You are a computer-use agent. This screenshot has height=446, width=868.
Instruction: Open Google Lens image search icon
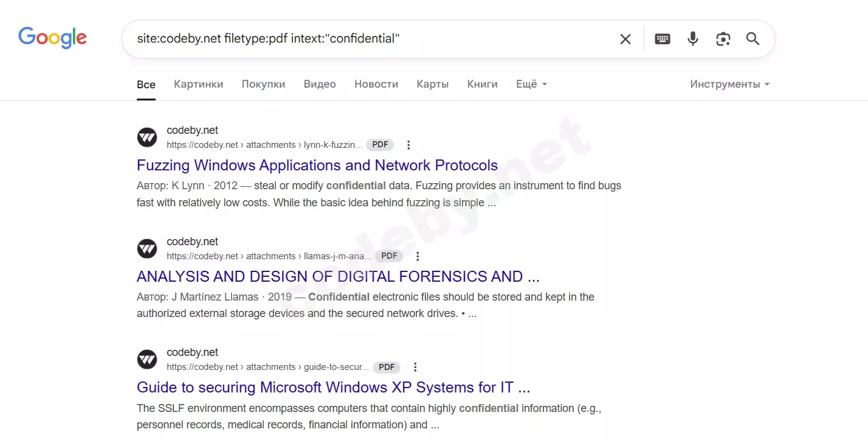723,38
